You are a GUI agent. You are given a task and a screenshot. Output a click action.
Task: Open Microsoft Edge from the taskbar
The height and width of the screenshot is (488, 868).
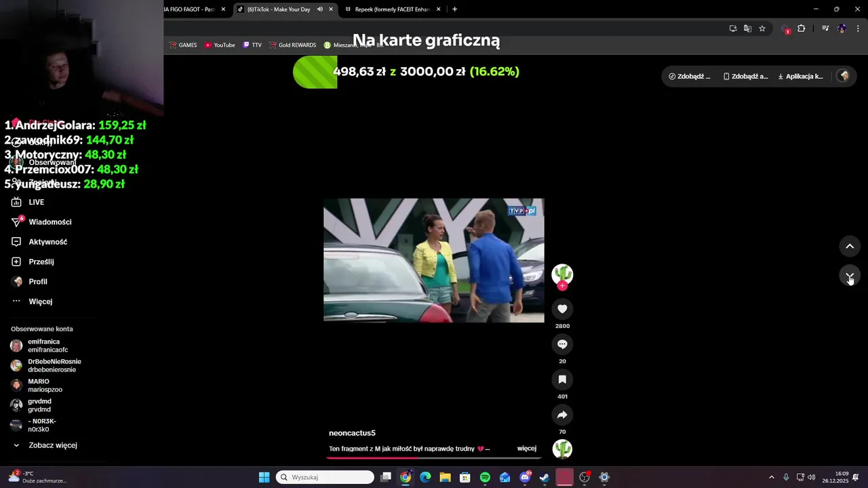pos(425,477)
